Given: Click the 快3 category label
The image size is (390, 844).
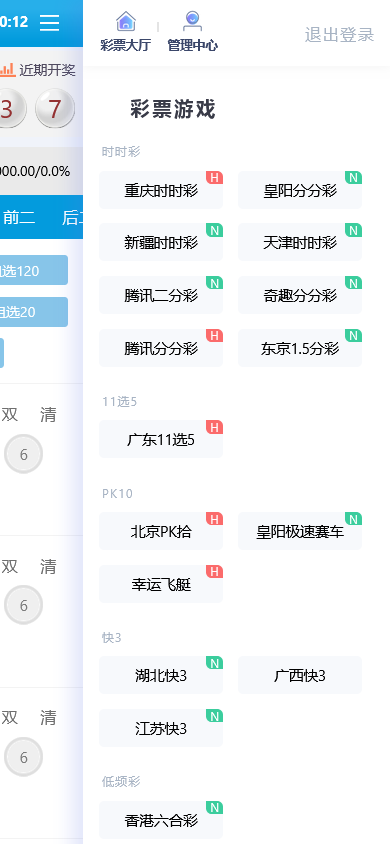Looking at the screenshot, I should [112, 637].
